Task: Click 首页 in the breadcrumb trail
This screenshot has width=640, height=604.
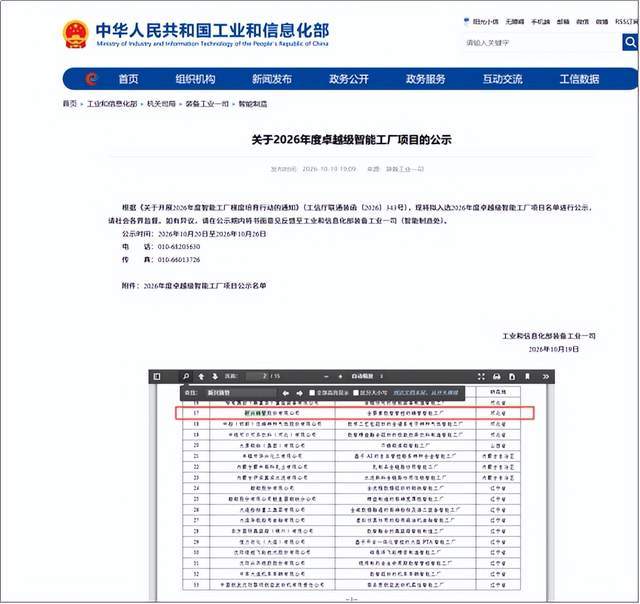Action: pos(69,104)
